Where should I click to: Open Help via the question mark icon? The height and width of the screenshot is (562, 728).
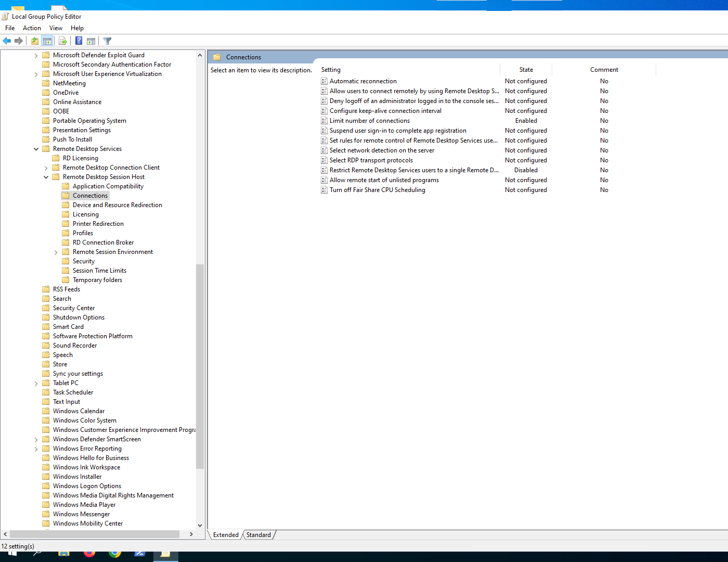point(79,41)
